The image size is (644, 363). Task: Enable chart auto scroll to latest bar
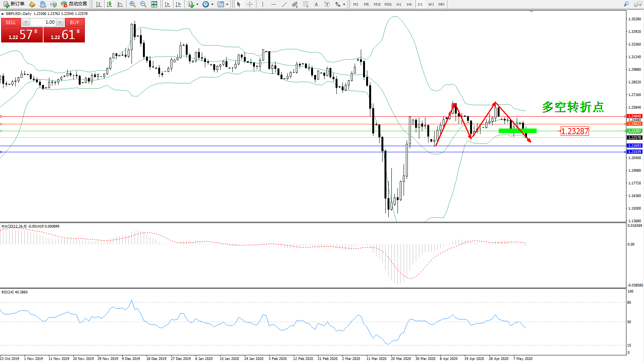tap(167, 4)
